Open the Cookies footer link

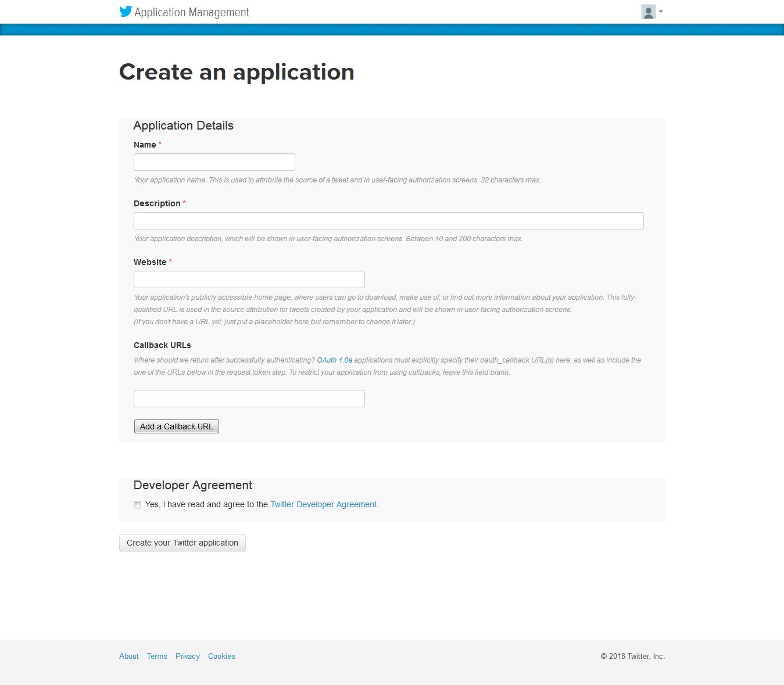(221, 656)
